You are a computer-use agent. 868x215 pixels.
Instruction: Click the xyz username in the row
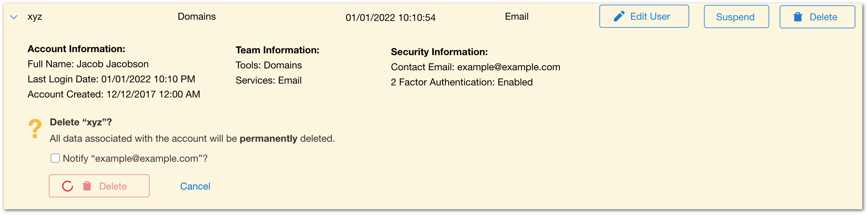[35, 17]
